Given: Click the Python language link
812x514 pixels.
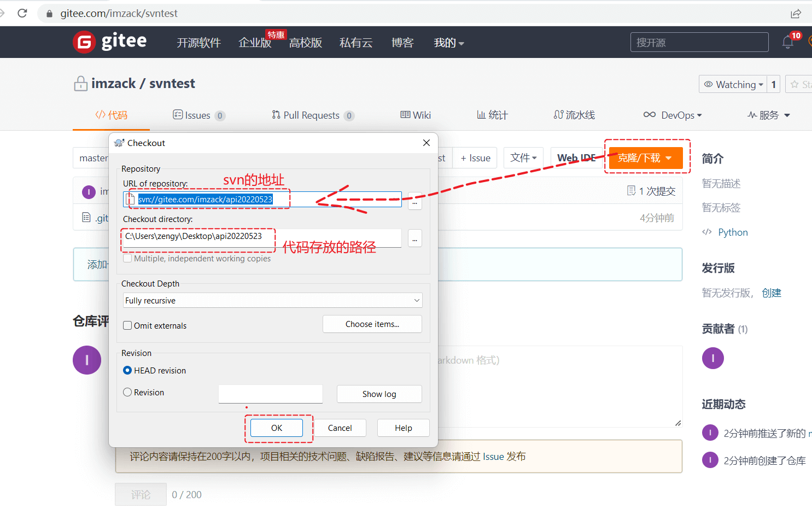Looking at the screenshot, I should (x=733, y=232).
